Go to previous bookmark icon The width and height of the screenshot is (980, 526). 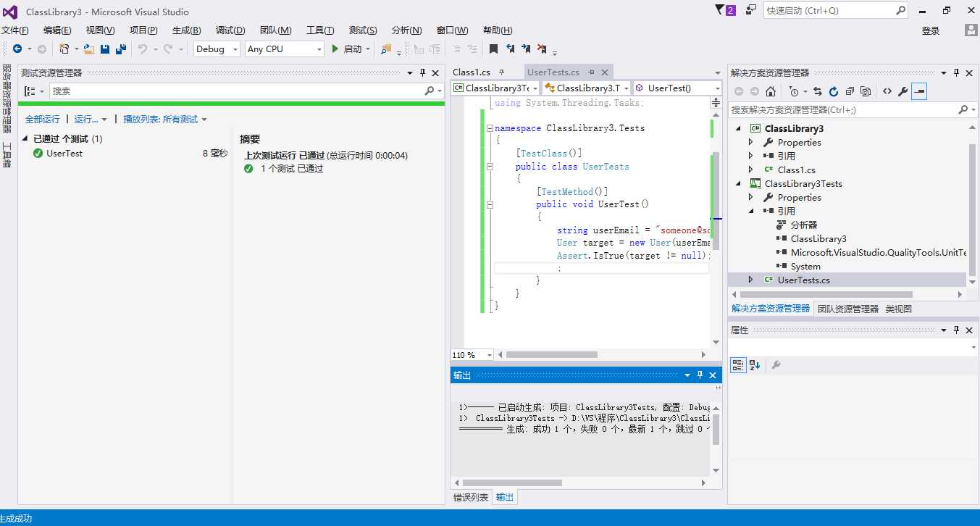[510, 49]
